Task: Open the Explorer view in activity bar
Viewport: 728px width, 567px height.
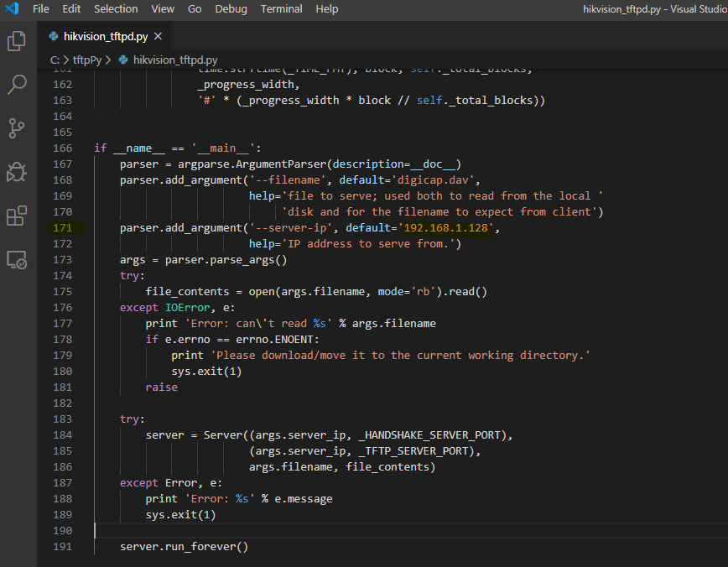Action: click(17, 41)
